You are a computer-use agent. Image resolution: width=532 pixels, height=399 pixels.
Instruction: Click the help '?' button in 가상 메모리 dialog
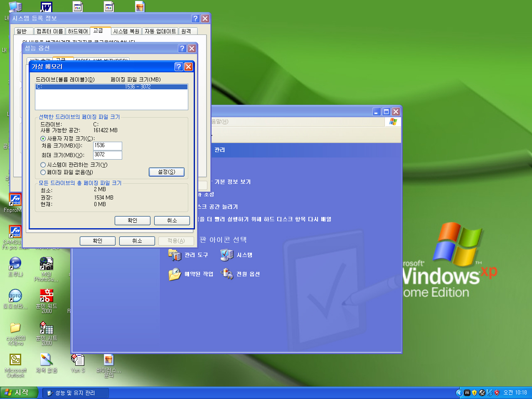[x=179, y=67]
